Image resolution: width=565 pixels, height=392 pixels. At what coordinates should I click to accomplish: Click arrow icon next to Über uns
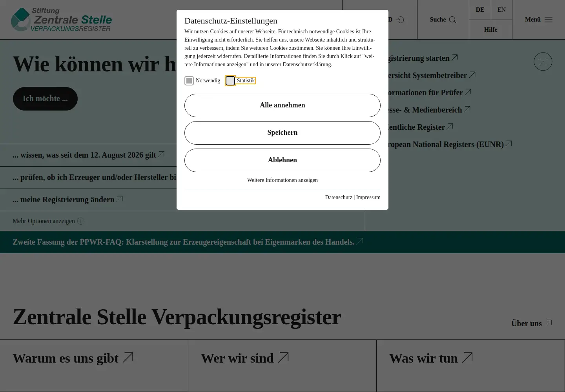549,323
